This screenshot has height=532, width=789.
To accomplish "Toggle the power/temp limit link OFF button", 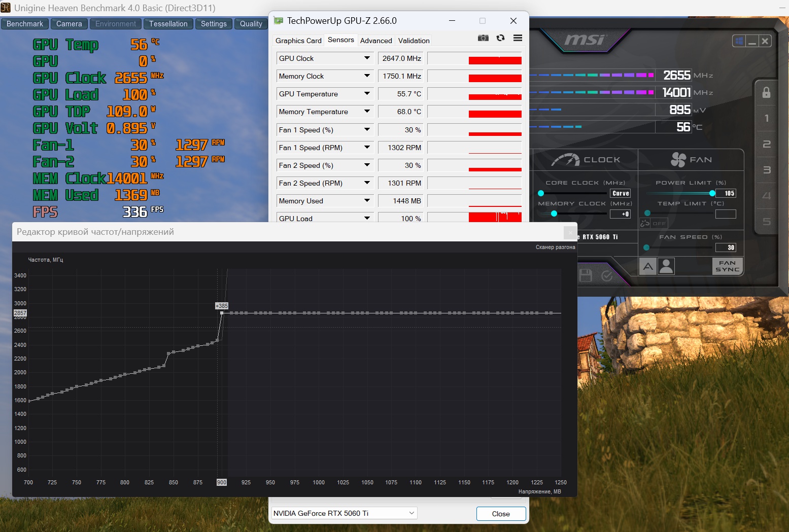I will click(654, 223).
